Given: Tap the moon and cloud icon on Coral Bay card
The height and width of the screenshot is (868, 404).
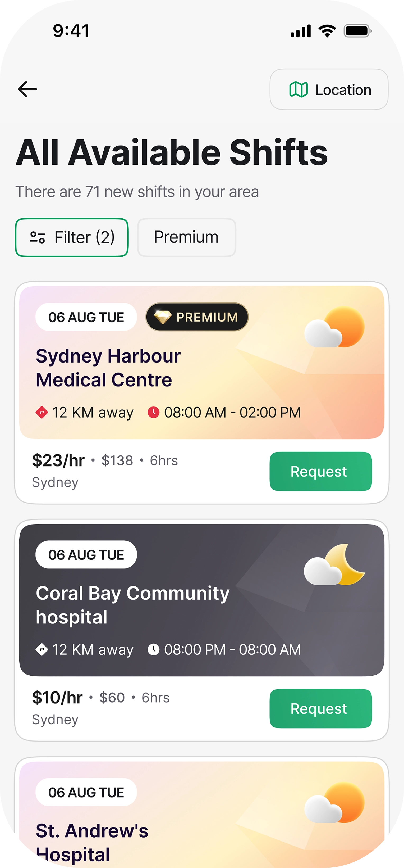Looking at the screenshot, I should [x=334, y=564].
